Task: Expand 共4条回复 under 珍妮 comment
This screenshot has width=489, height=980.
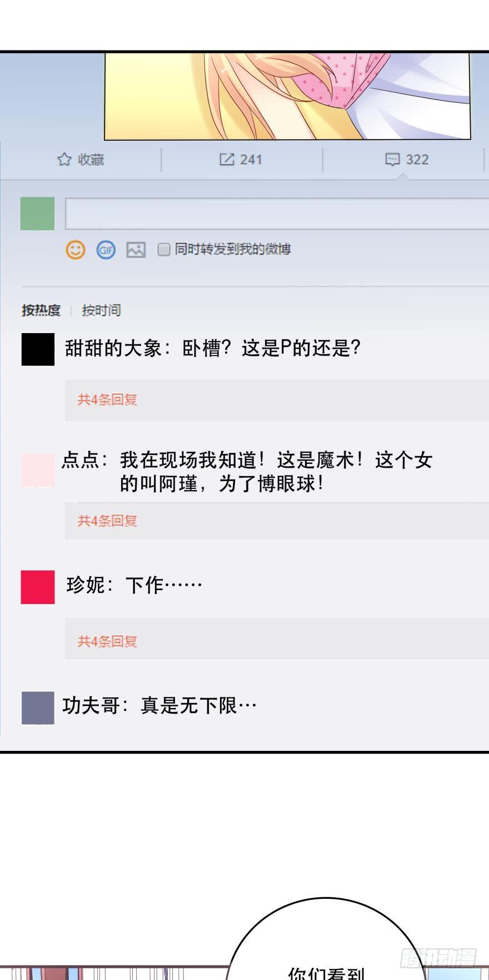Action: coord(107,642)
